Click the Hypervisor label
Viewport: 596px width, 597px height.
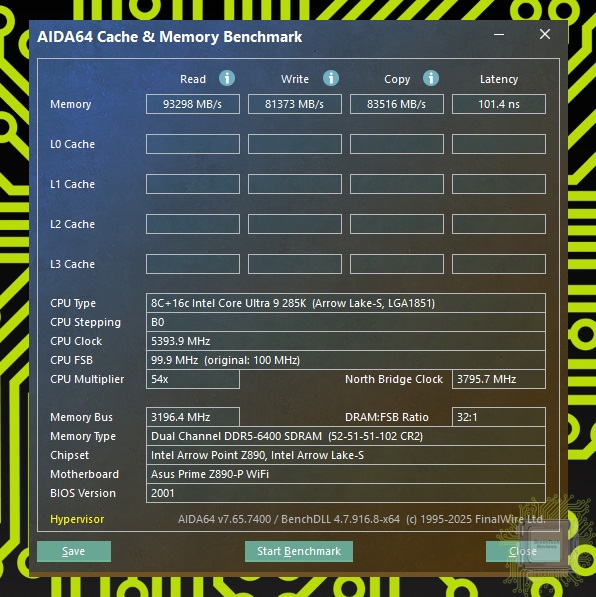(77, 519)
